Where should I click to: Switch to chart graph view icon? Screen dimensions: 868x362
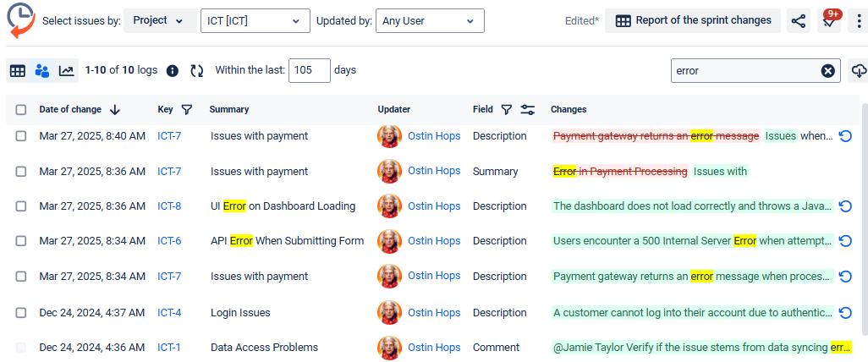tap(67, 71)
